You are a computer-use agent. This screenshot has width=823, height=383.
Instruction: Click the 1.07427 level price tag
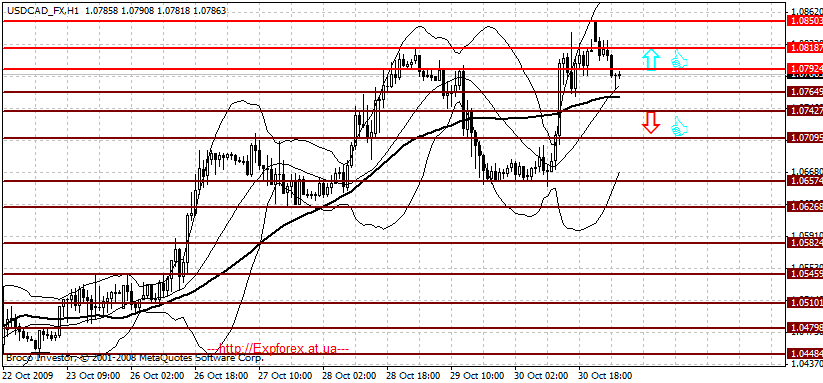[806, 111]
